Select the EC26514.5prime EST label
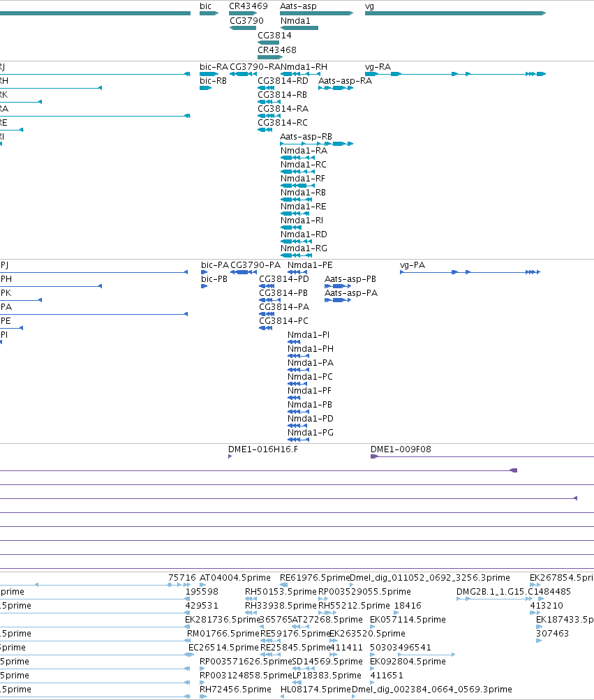The width and height of the screenshot is (594, 700). point(223,648)
